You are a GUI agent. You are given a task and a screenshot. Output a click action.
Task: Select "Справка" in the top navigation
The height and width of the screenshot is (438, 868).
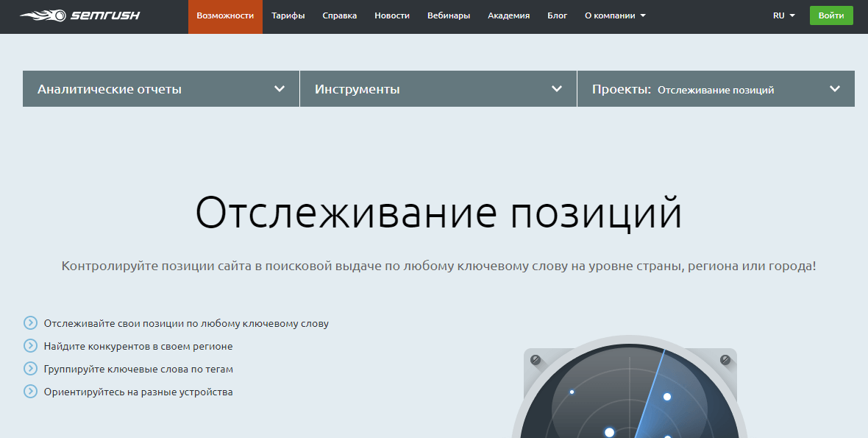(x=339, y=15)
